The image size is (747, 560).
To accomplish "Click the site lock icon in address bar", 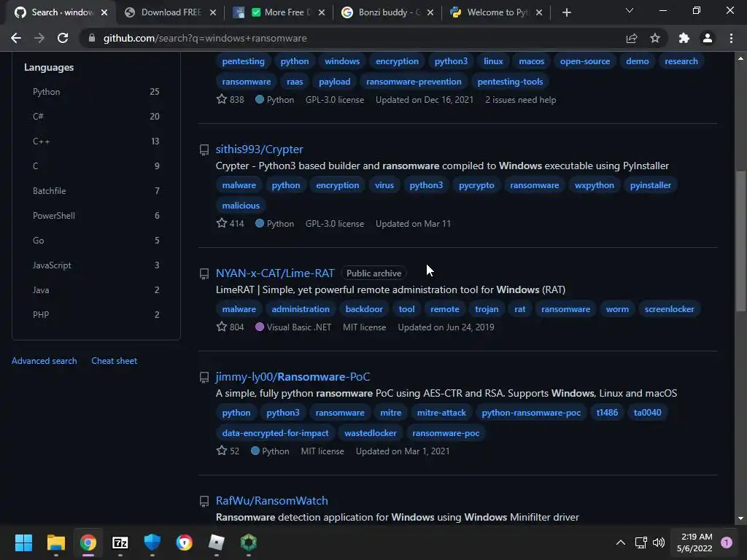I will coord(92,38).
